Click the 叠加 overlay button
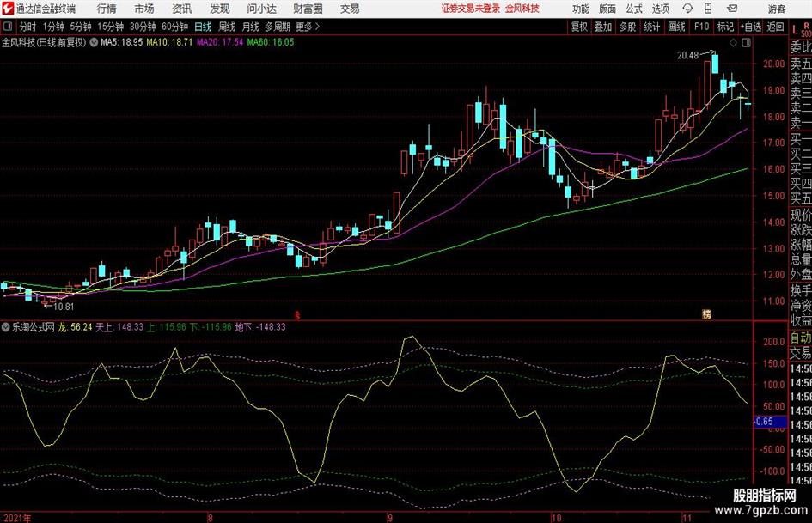This screenshot has height=523, width=812. pos(603,27)
